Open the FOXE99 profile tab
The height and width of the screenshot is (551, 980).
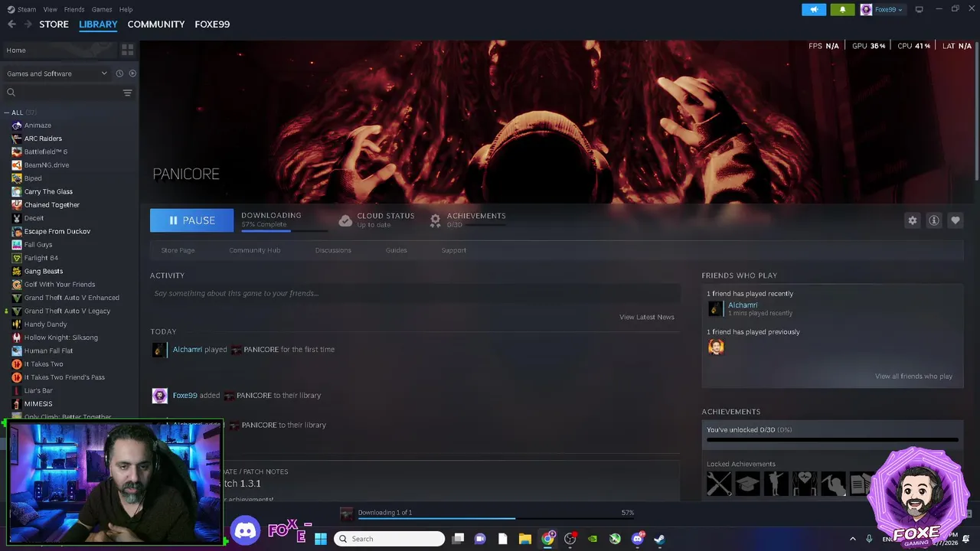212,24
